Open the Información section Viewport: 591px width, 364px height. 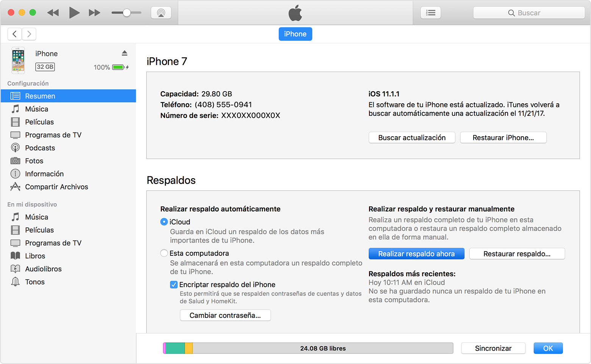[x=44, y=174]
